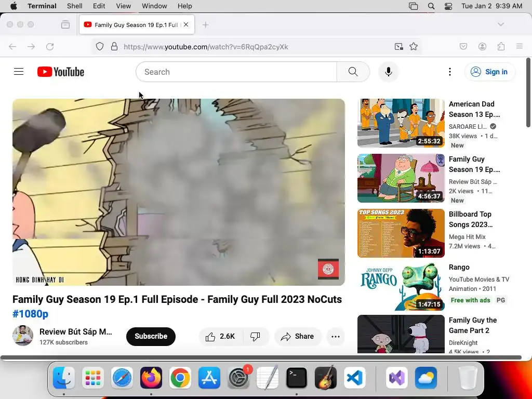Dislike the video with thumbs-down button

[x=256, y=336]
